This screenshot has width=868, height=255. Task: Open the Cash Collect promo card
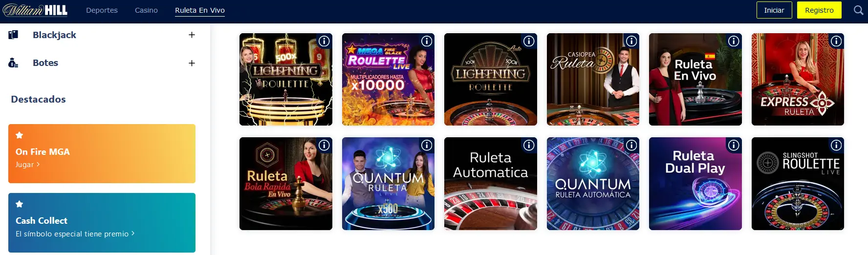tap(102, 223)
